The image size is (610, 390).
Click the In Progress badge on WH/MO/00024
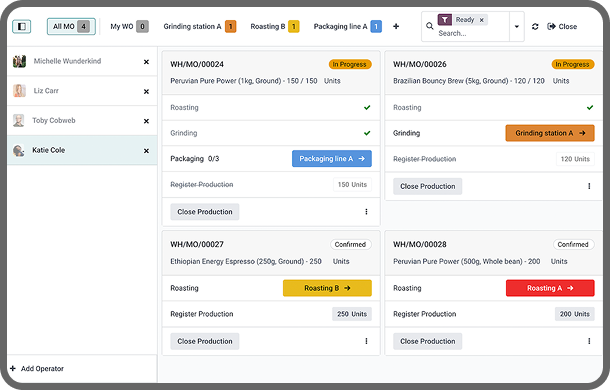(350, 64)
